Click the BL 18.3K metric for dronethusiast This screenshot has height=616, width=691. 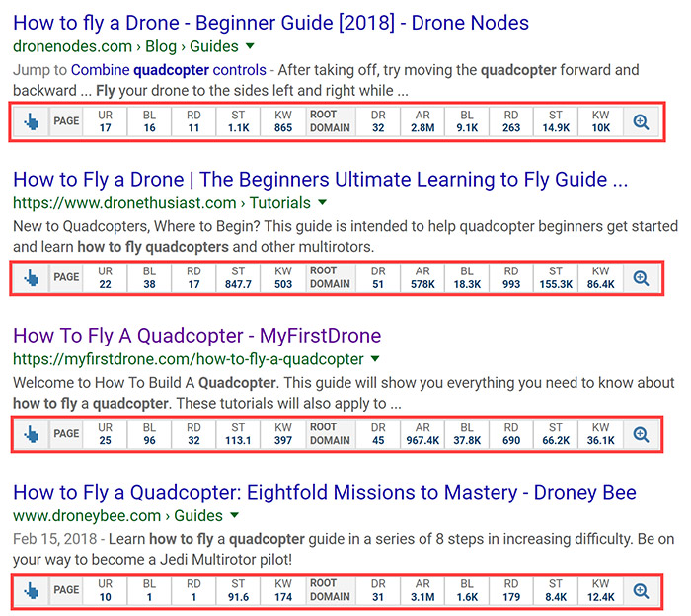[467, 277]
